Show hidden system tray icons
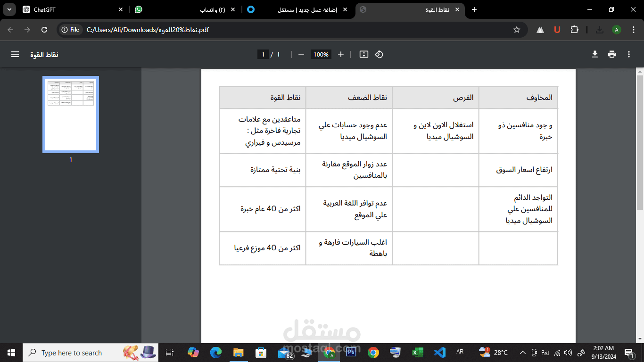Viewport: 644px width, 362px height. pos(522,353)
